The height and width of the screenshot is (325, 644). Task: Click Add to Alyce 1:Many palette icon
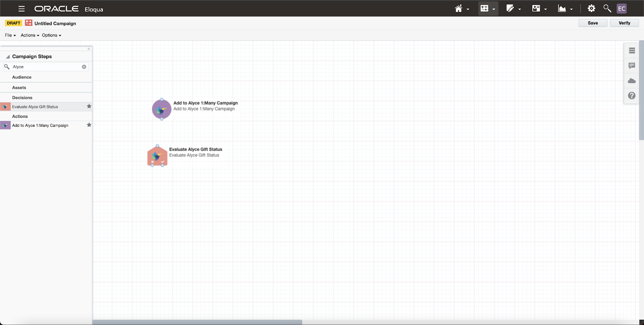coord(5,125)
